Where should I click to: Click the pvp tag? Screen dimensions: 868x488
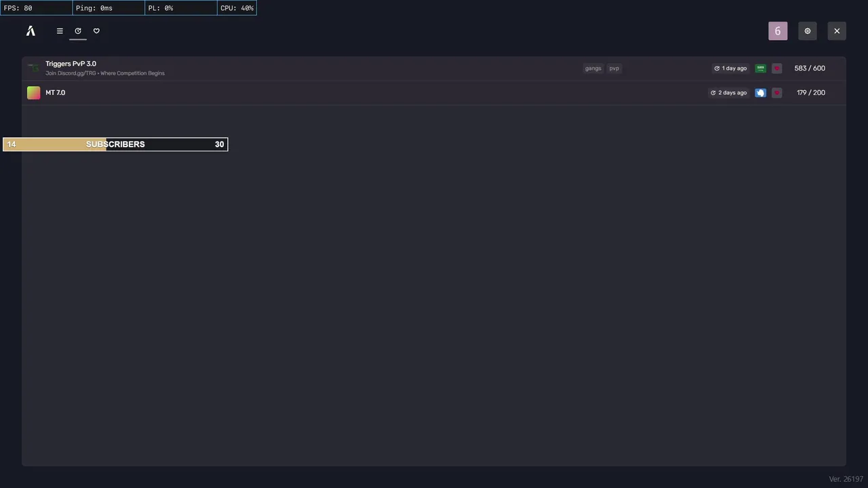614,68
